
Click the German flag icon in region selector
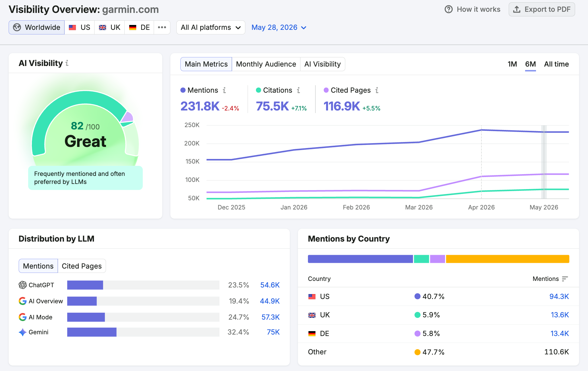point(133,28)
